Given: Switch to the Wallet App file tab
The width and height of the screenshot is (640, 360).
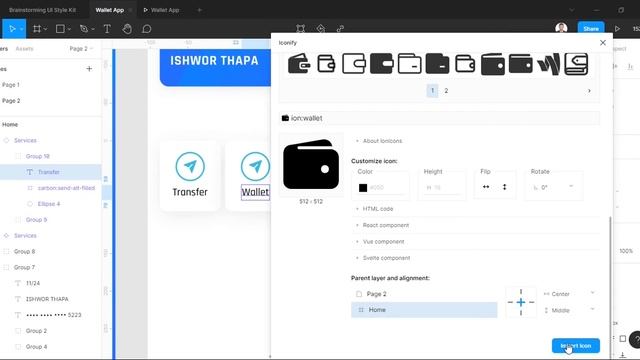Looking at the screenshot, I should [x=110, y=10].
